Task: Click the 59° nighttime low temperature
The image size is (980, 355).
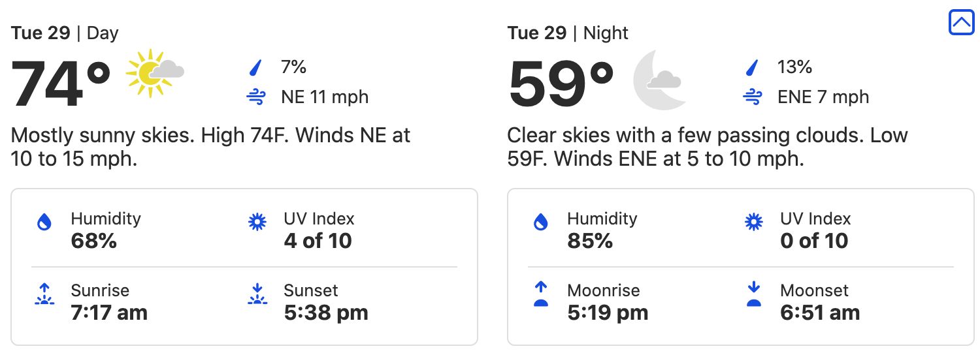Action: pos(561,83)
